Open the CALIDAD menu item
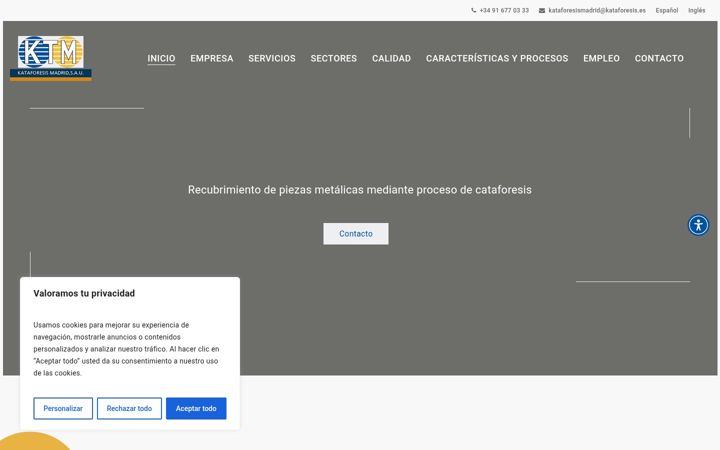Screen dimensions: 720x450 391,58
